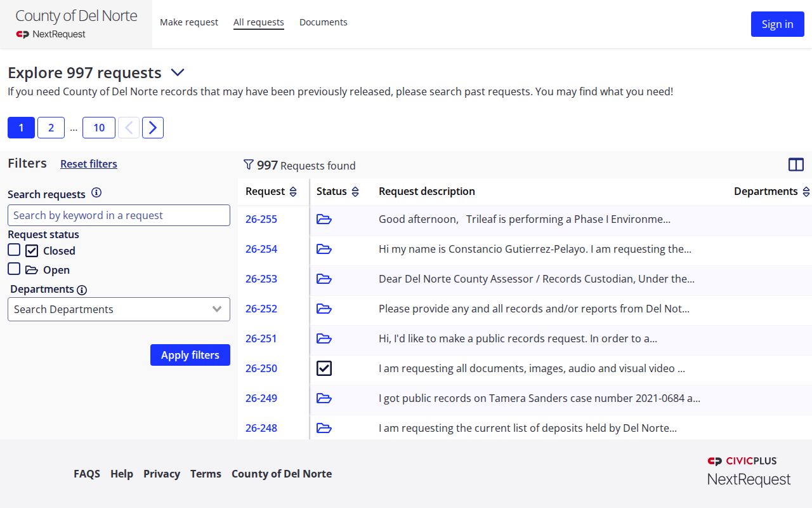Screen dimensions: 812x508
Task: Open the Documents tab
Action: (324, 22)
